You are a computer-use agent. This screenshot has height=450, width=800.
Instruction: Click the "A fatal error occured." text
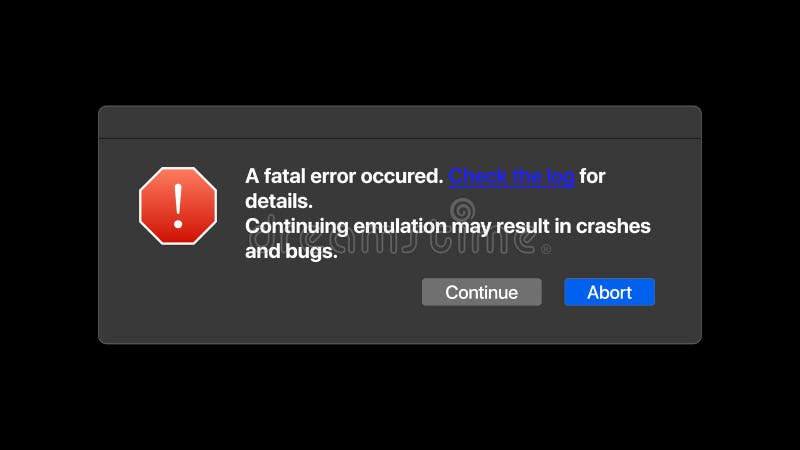pos(344,176)
